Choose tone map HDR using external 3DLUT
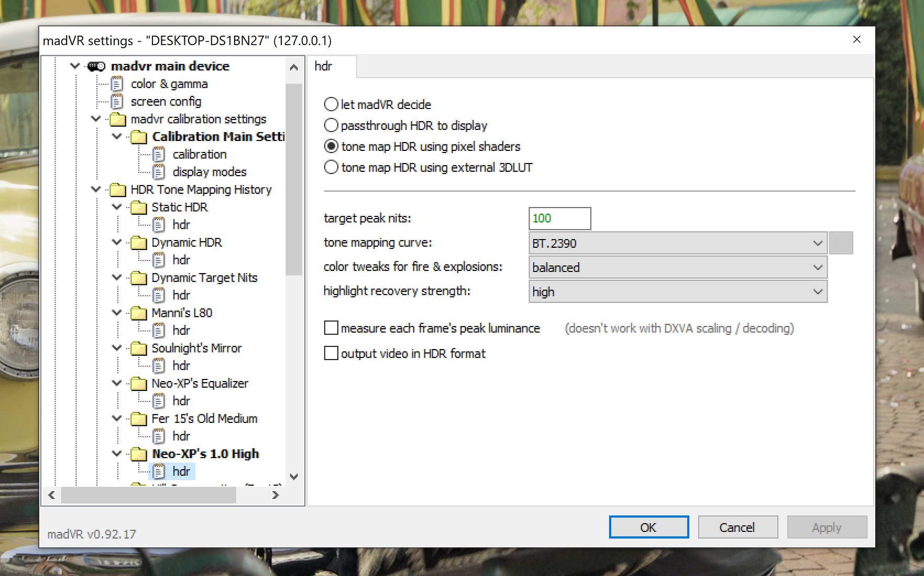Viewport: 924px width, 576px height. [x=331, y=168]
